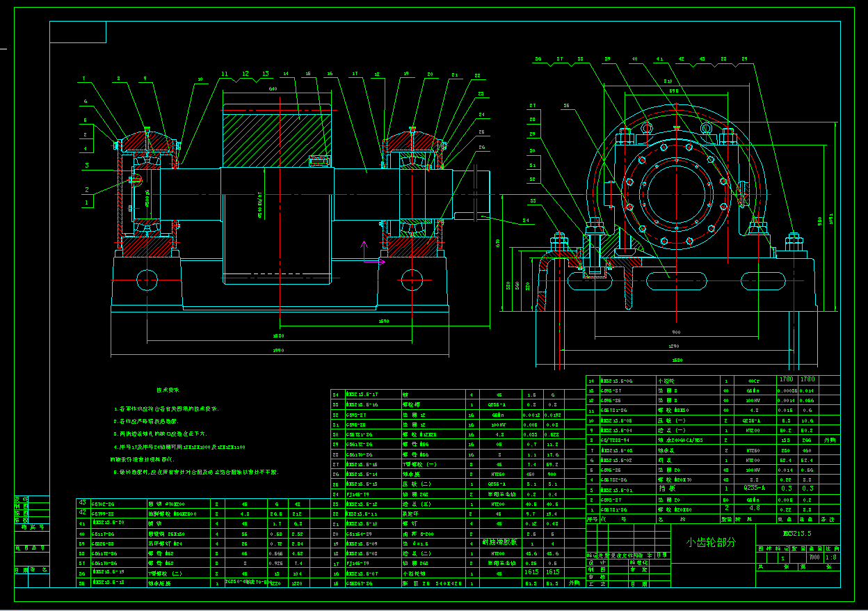Pick the 1990 overall length dimension
Screen dimensions: 868x611
pyautogui.click(x=279, y=350)
